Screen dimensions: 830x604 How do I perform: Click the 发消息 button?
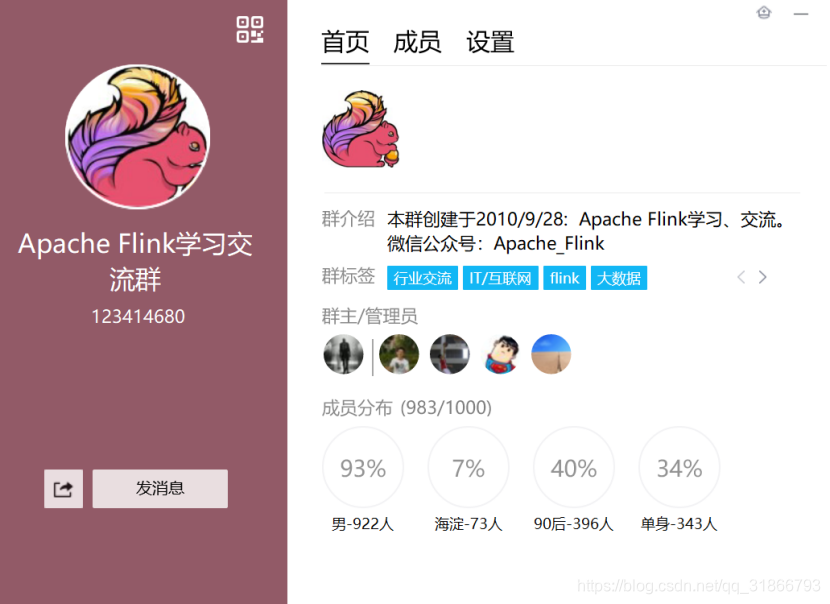click(x=160, y=489)
